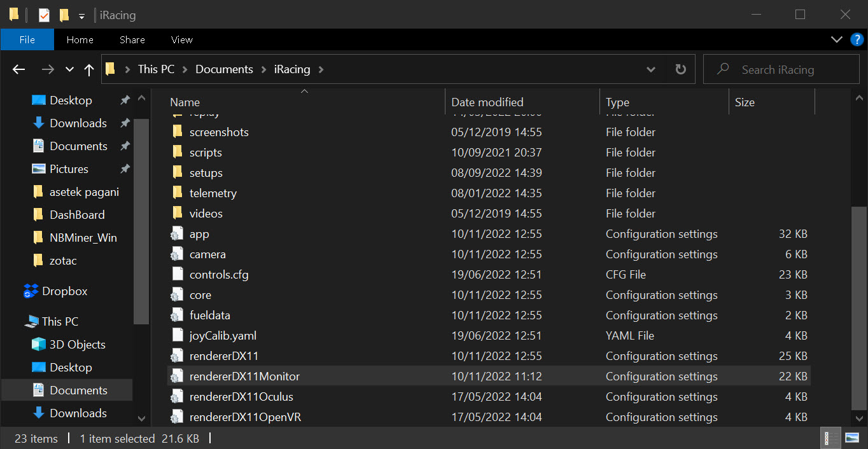Click the rendererDX11Oculus file icon
The image size is (868, 449).
(x=178, y=397)
